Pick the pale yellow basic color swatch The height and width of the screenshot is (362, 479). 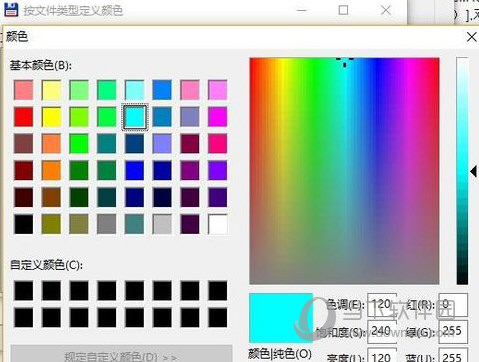(51, 90)
